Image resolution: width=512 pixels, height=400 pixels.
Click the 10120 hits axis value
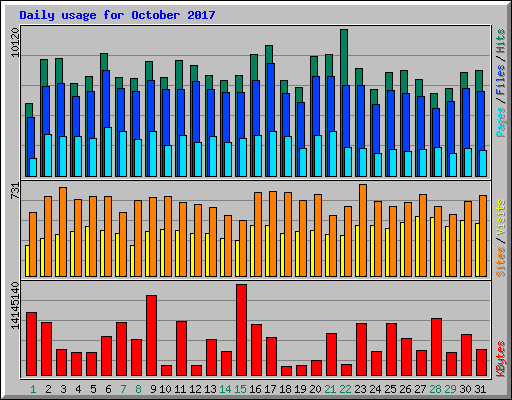[x=15, y=43]
